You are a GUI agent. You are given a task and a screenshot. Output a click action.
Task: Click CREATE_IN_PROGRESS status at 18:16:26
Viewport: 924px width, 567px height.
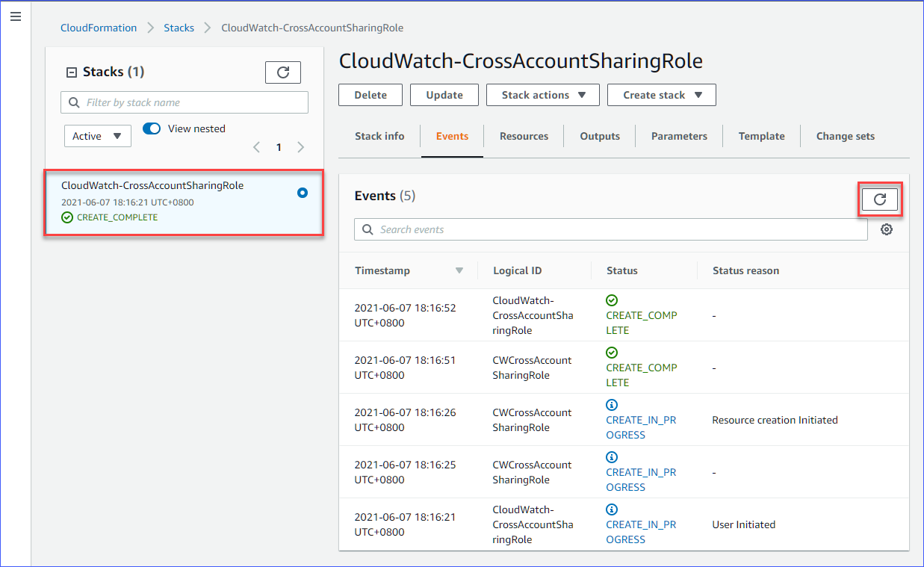pos(642,427)
